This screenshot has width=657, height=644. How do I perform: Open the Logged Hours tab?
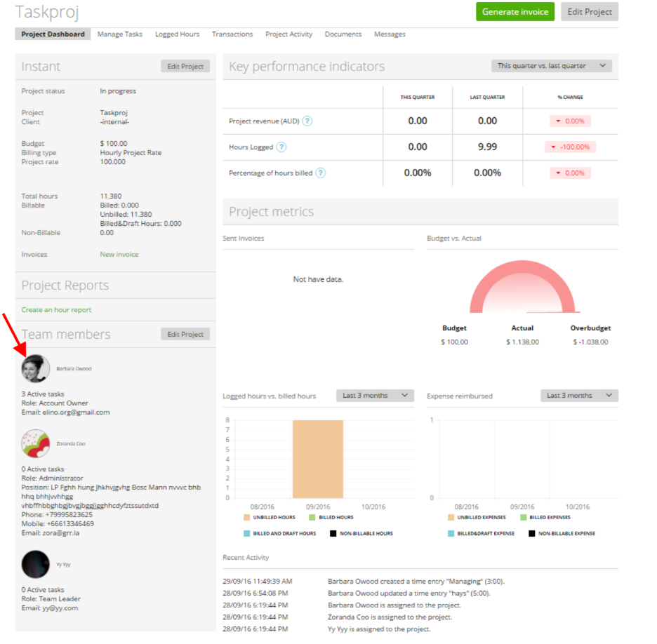pyautogui.click(x=178, y=34)
